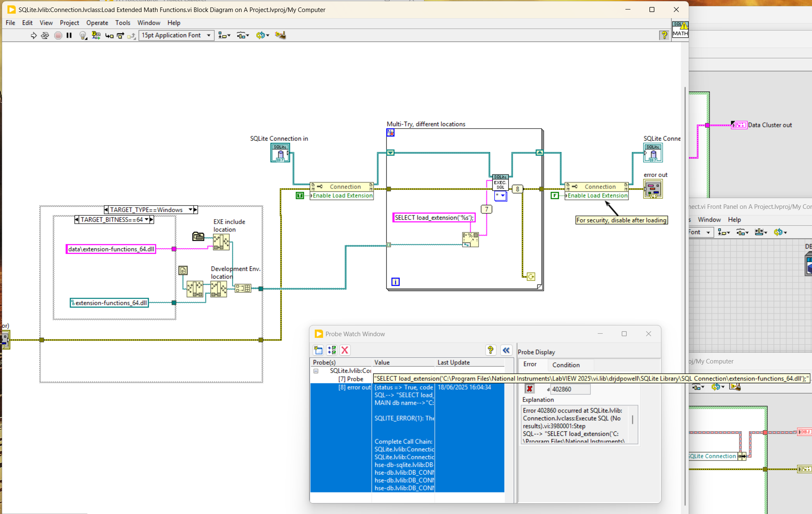Open the View menu
The height and width of the screenshot is (514, 812).
click(x=46, y=23)
